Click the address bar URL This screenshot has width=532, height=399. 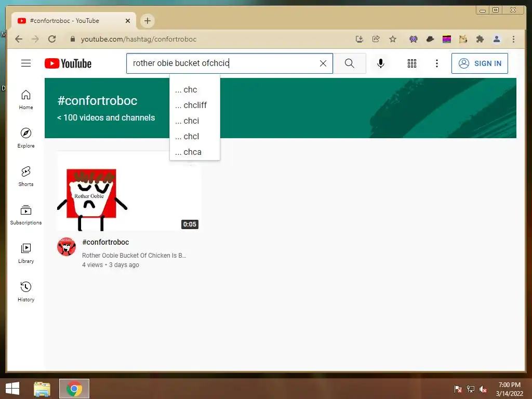click(138, 39)
